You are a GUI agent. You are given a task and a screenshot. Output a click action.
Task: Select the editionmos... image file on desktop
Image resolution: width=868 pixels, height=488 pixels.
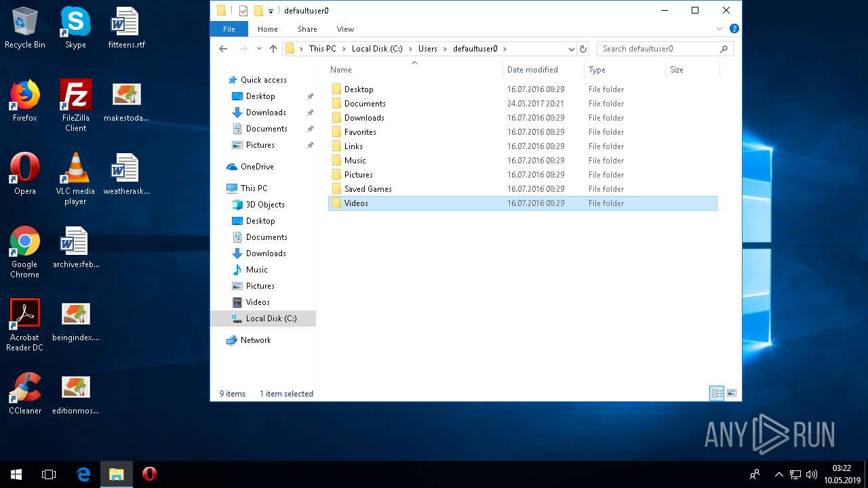[75, 394]
